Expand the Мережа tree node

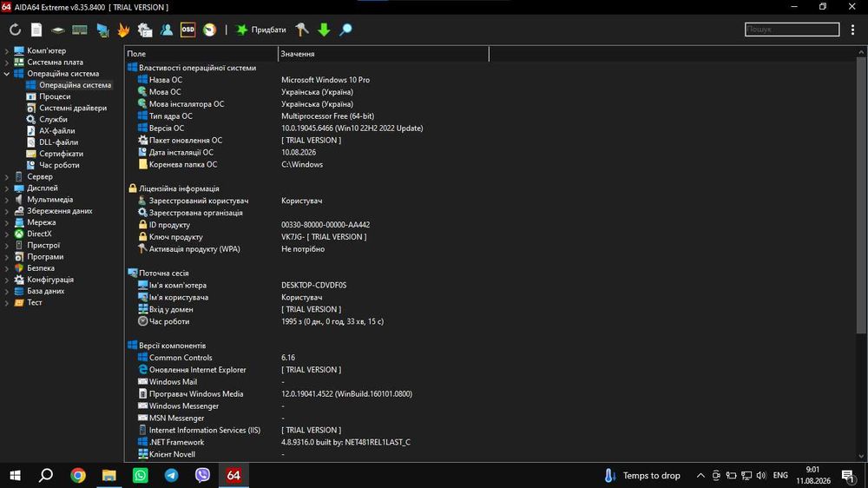click(x=7, y=222)
